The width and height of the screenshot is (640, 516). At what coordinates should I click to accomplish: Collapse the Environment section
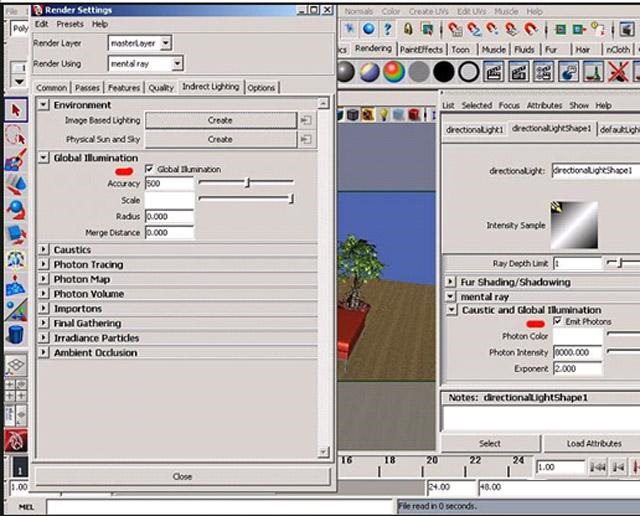tap(43, 105)
